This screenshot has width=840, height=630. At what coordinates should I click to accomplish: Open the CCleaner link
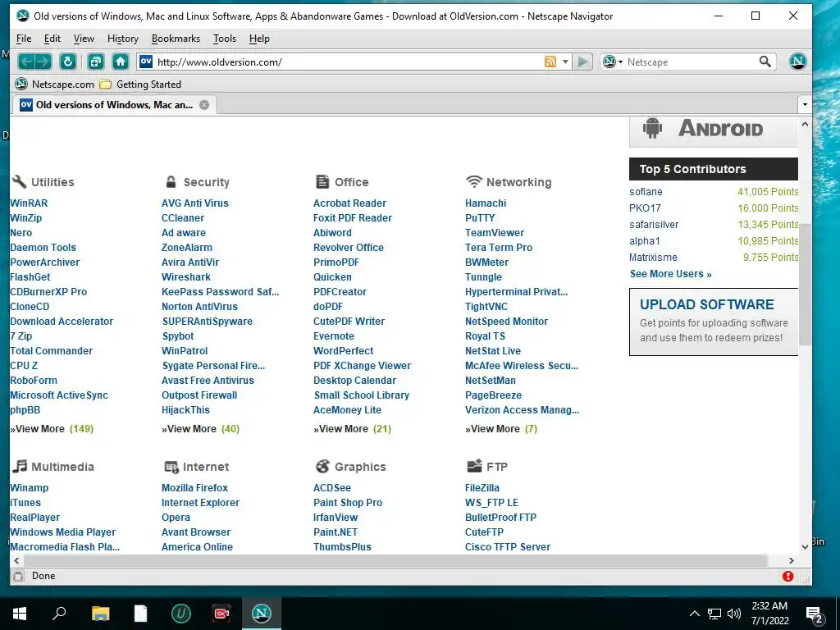click(x=183, y=218)
